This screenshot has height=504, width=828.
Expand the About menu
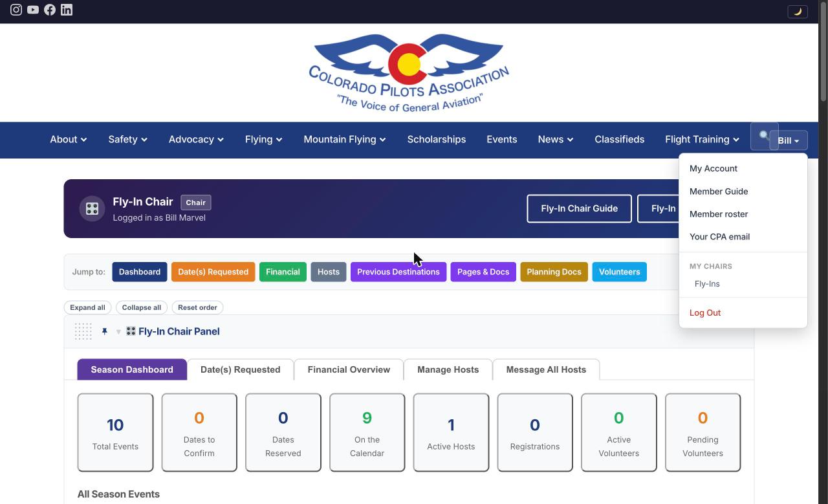coord(69,139)
